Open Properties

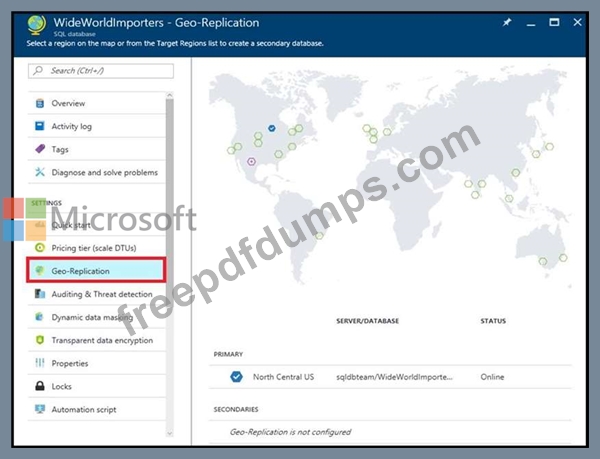(97, 363)
